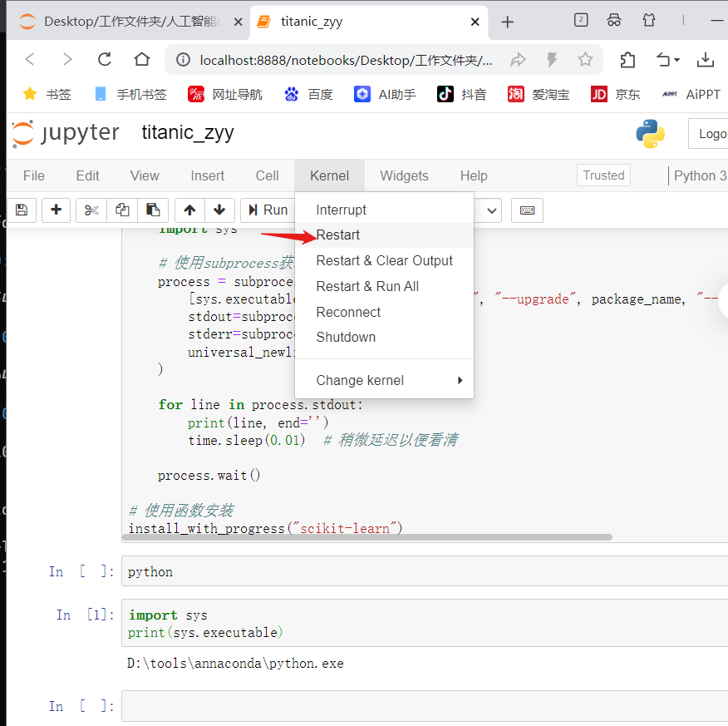Toggle the Trusted notebook indicator
The width and height of the screenshot is (728, 726).
[603, 175]
